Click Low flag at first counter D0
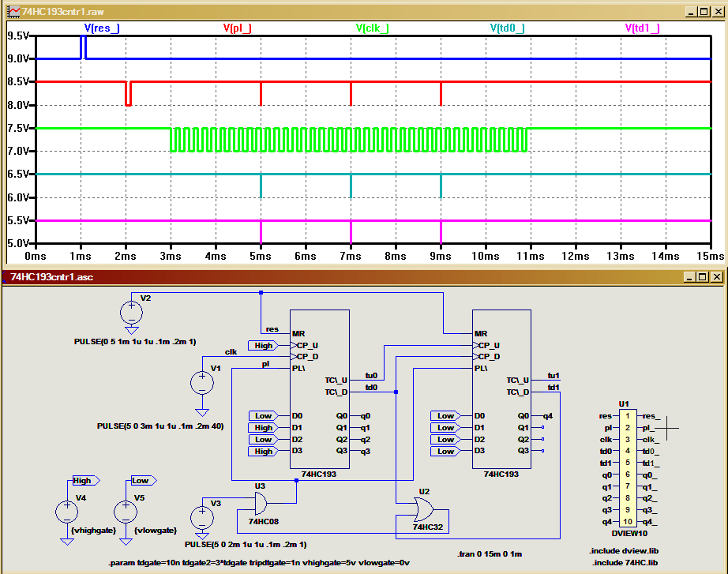Image resolution: width=728 pixels, height=574 pixels. (x=263, y=415)
